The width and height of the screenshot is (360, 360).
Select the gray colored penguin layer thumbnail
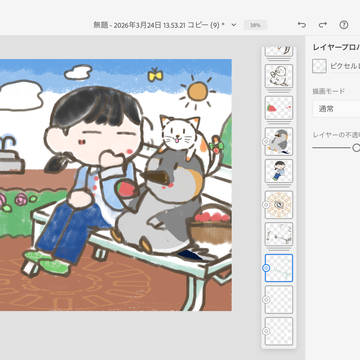tap(279, 141)
